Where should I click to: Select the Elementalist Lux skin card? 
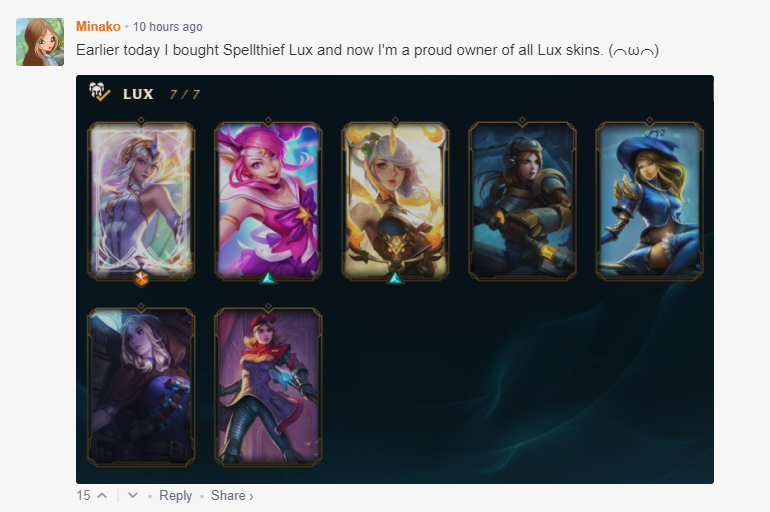141,201
